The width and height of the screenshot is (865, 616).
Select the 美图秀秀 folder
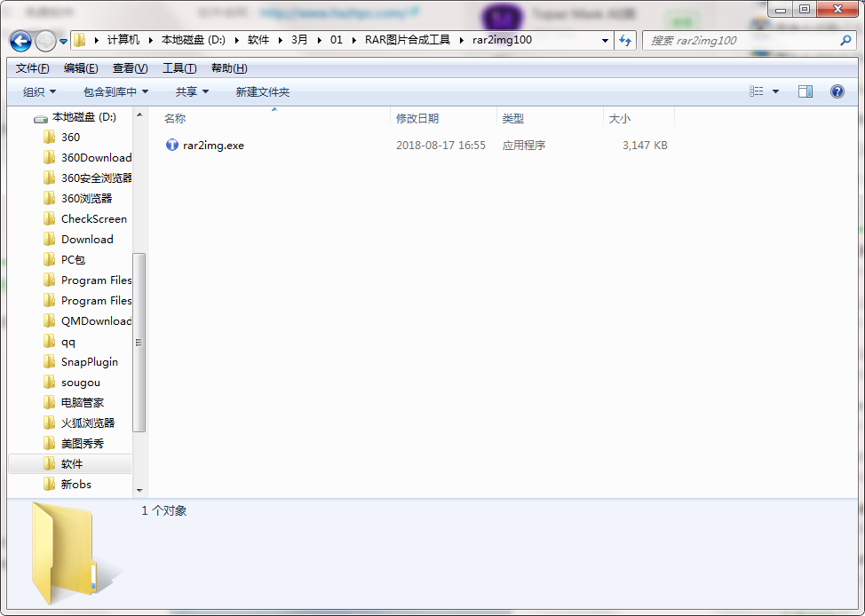[83, 444]
